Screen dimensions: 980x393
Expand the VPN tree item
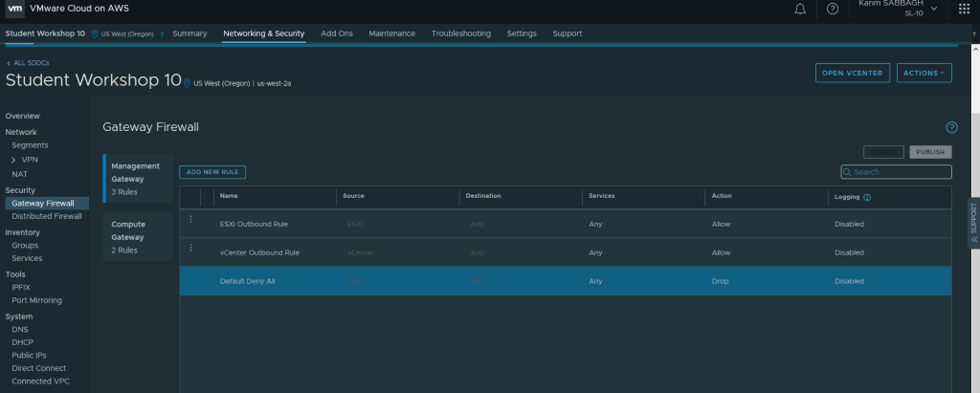pos(13,160)
